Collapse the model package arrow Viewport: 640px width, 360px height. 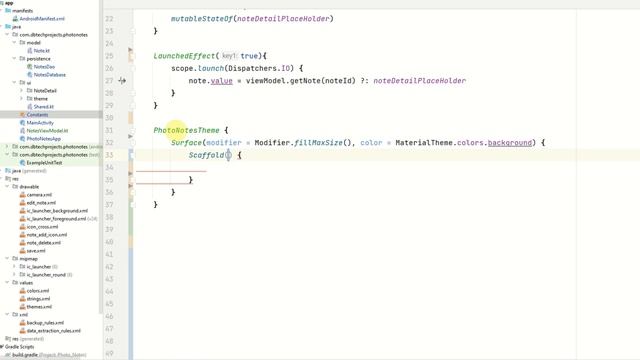coord(14,42)
